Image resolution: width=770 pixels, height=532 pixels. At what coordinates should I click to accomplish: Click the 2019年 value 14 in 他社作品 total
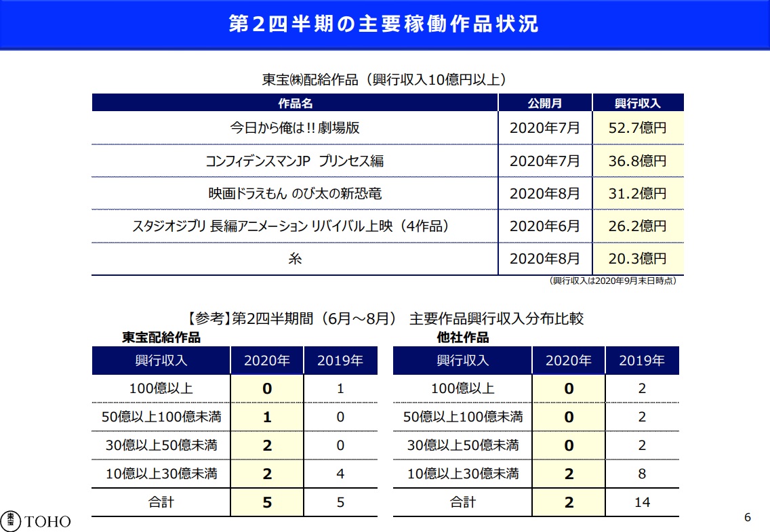tap(642, 502)
